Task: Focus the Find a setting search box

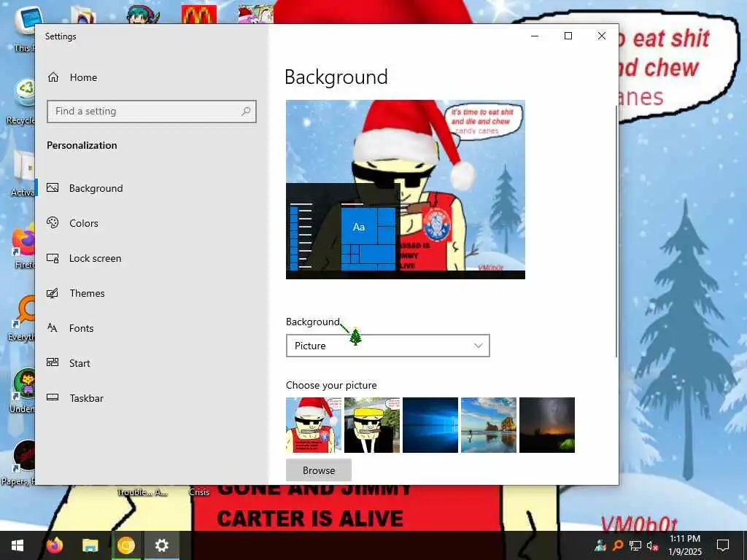Action: (x=152, y=112)
